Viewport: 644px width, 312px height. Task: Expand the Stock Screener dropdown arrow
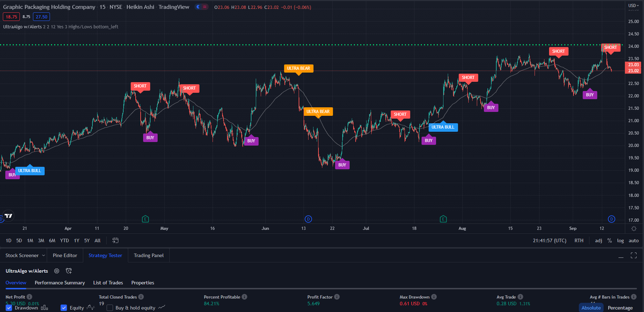click(x=43, y=256)
